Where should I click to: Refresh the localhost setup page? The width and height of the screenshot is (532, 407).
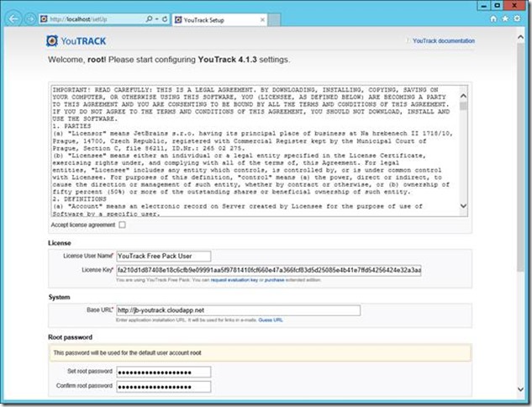click(165, 19)
